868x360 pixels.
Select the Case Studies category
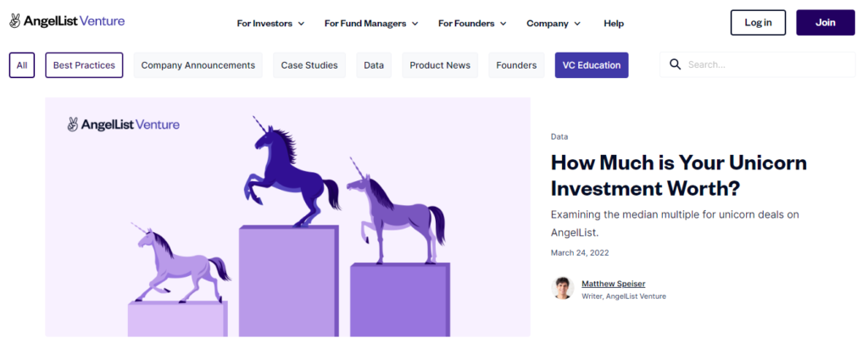coord(309,65)
